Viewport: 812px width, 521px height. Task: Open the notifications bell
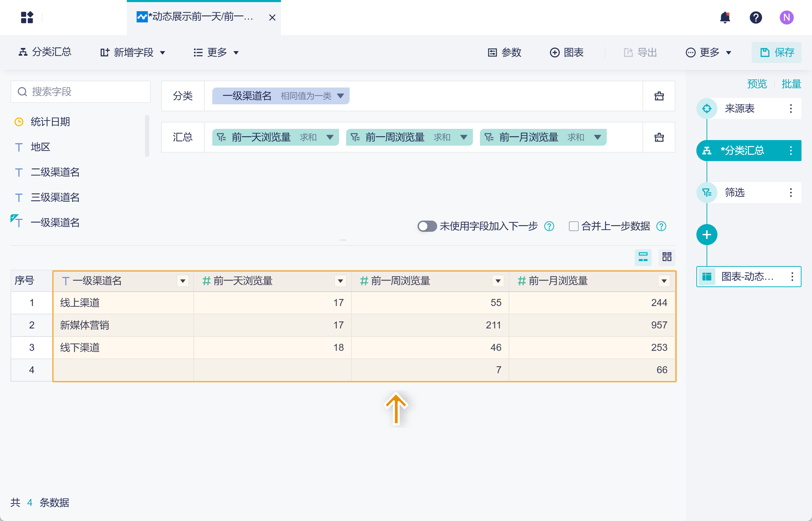(x=725, y=17)
